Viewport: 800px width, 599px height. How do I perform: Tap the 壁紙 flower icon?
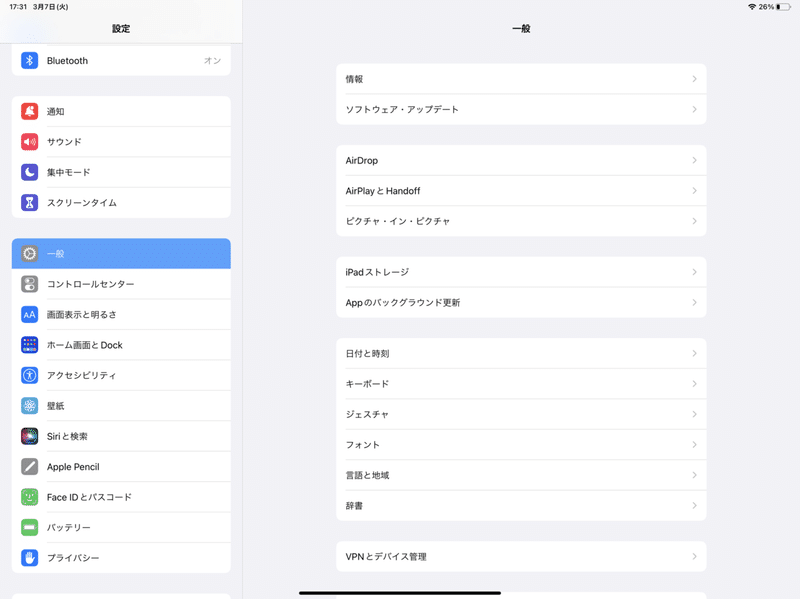[30, 406]
